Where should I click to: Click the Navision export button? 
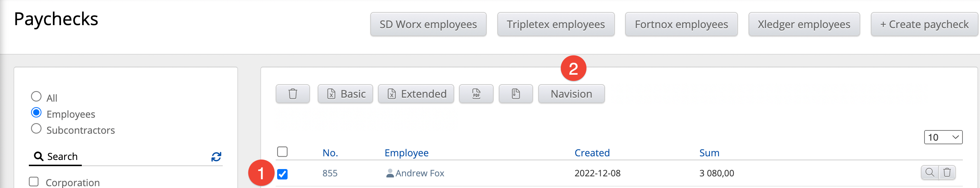pyautogui.click(x=571, y=94)
